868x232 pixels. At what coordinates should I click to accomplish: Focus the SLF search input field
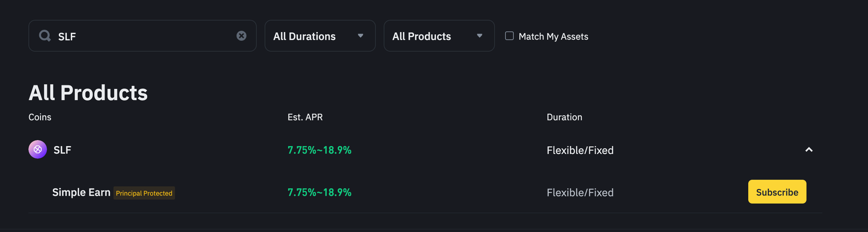tap(143, 36)
